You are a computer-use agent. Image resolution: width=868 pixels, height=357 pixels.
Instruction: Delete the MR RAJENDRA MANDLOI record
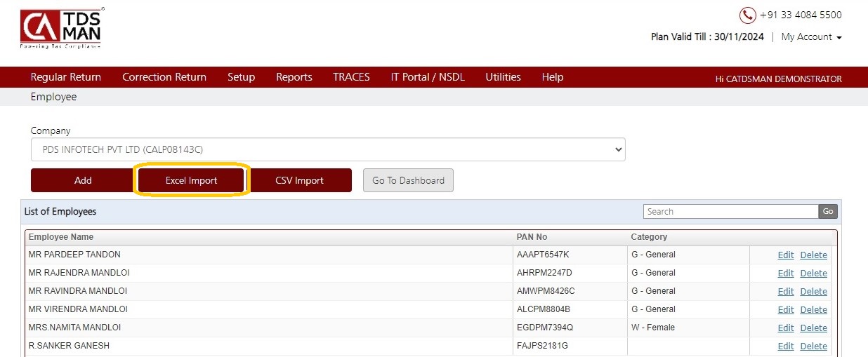pos(814,274)
